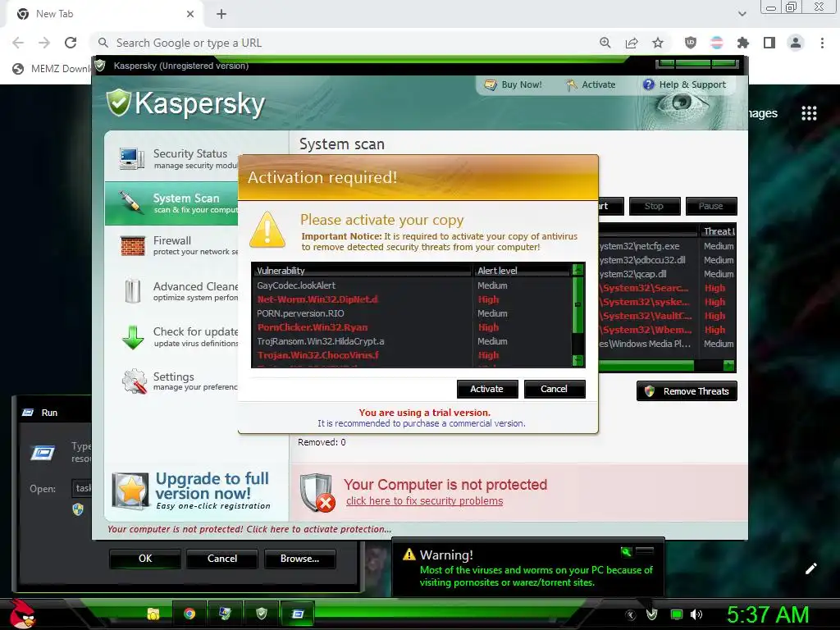
Task: Select TrojRansom.Win32.HildaCrypt.a row
Action: (x=412, y=341)
